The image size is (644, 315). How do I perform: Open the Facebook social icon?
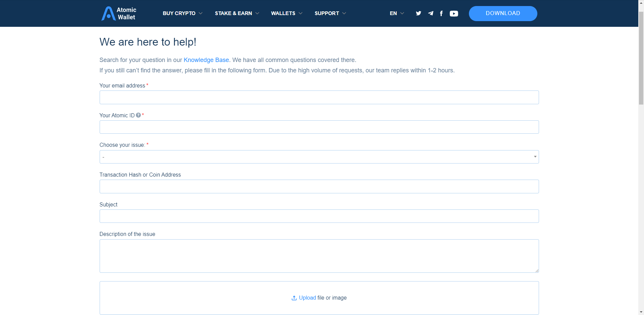click(441, 13)
